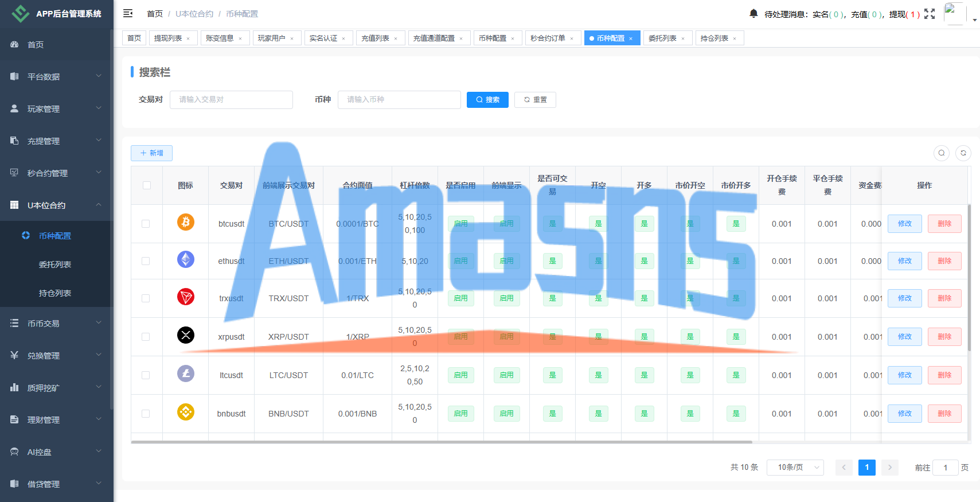This screenshot has height=502, width=980.
Task: Click the blue 搜索 button
Action: point(487,100)
